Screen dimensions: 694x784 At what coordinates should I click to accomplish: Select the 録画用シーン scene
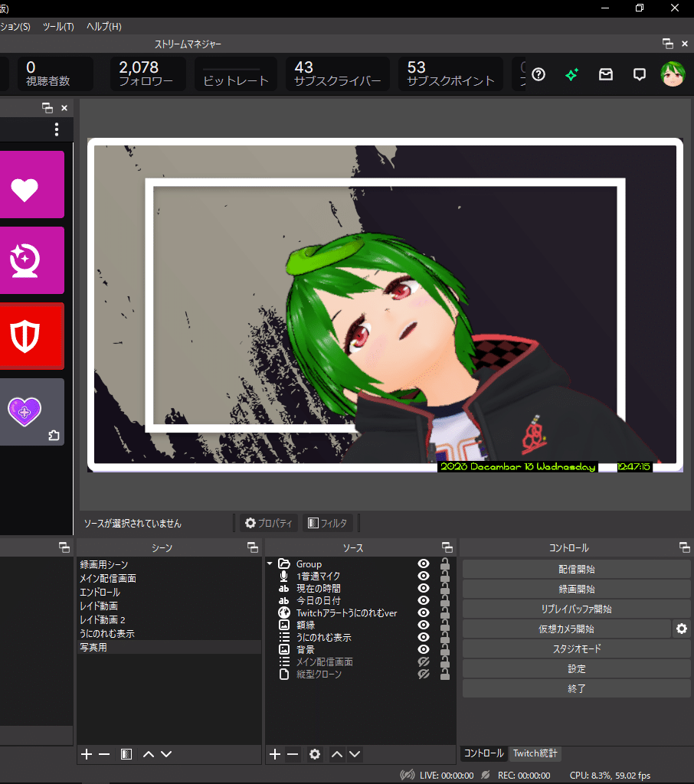pyautogui.click(x=169, y=564)
